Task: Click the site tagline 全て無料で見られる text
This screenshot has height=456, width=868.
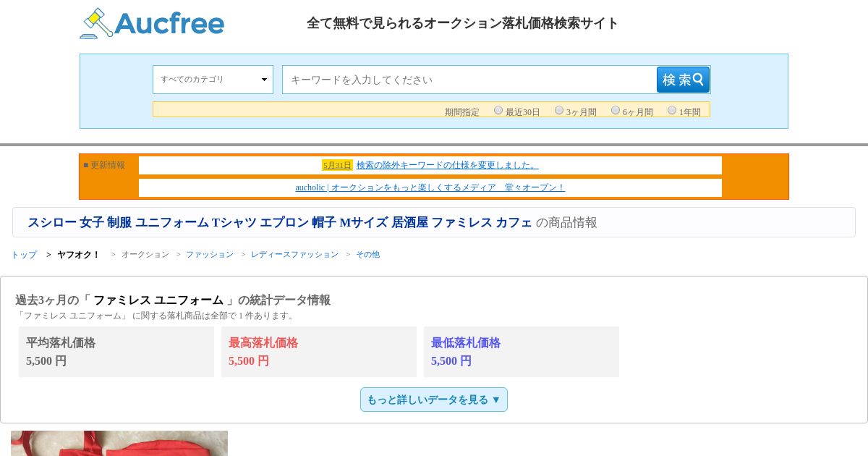Action: 463,23
